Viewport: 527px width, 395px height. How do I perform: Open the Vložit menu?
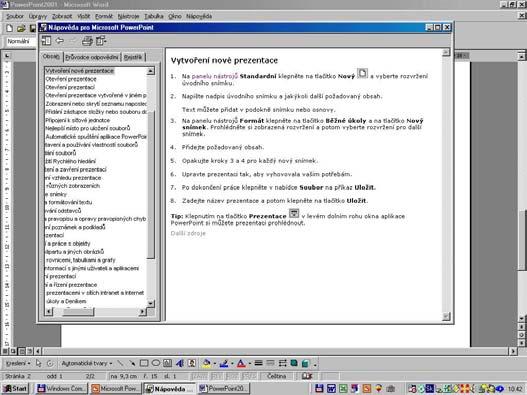coord(84,16)
